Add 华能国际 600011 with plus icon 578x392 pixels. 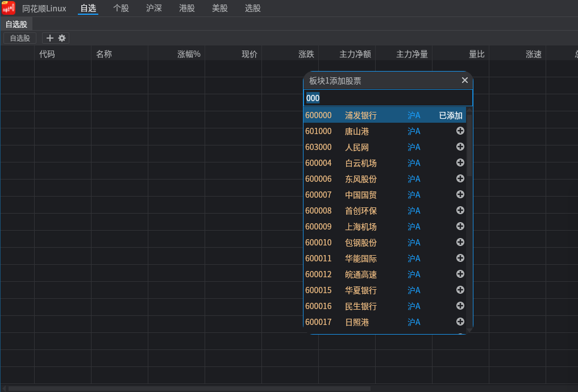click(x=460, y=258)
